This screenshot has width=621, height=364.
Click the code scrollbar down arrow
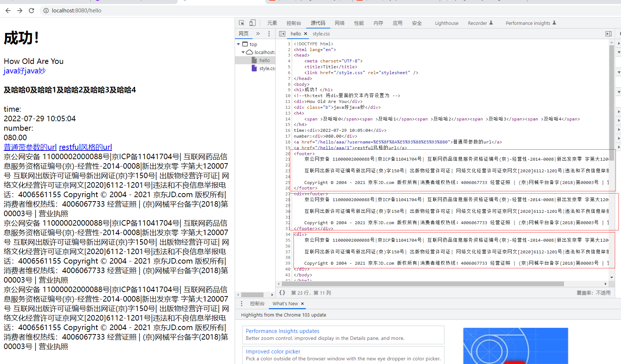pyautogui.click(x=611, y=277)
